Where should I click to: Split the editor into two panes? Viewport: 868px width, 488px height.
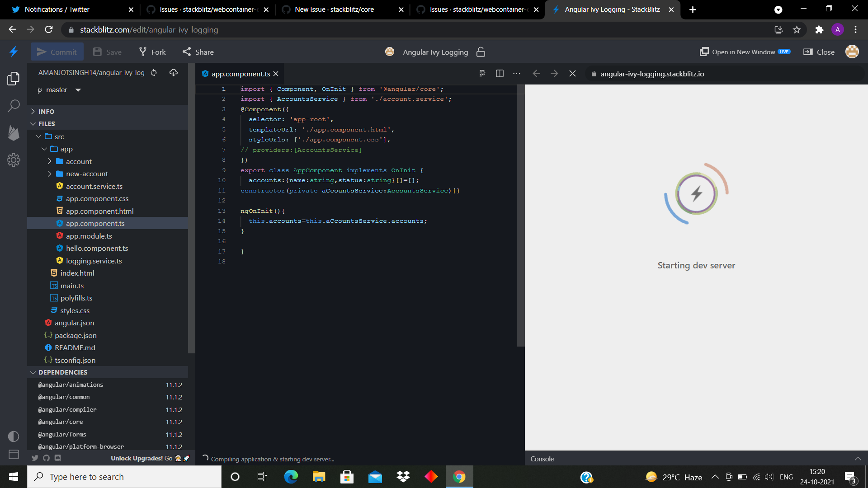[x=500, y=73]
